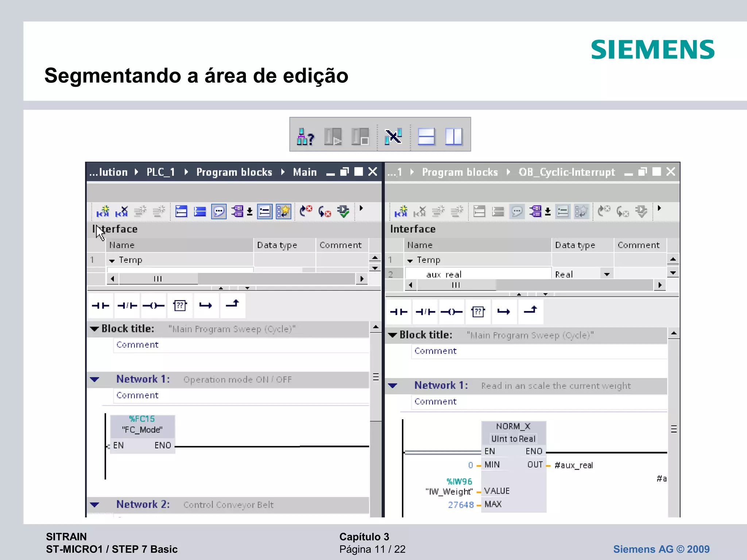
Task: Click the compile check icon in Main toolbar
Action: [343, 211]
